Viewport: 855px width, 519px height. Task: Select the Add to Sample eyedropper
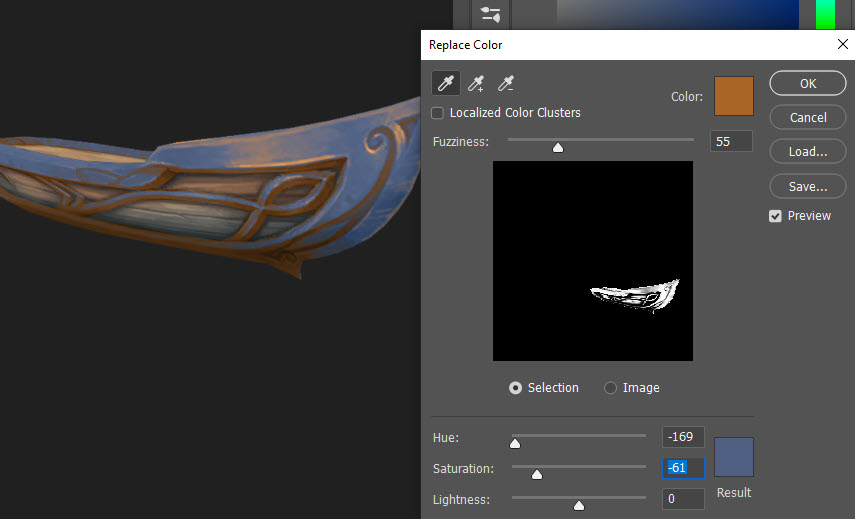476,83
